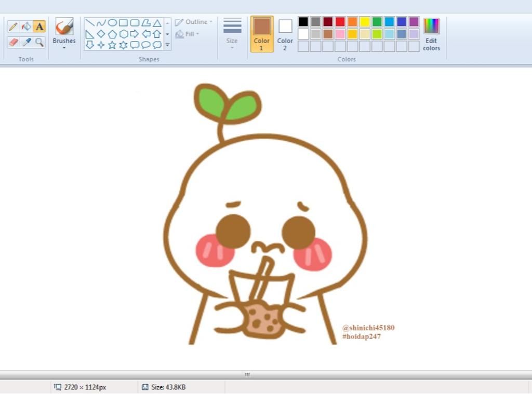Pick the orange color swatch
Image resolution: width=532 pixels, height=394 pixels.
pos(352,22)
